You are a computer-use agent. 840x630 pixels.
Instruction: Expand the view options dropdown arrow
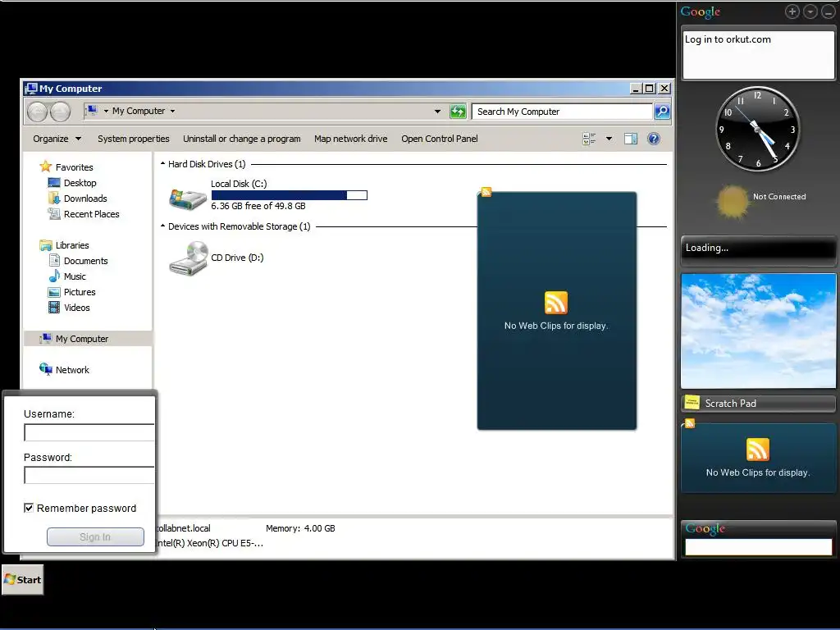tap(609, 139)
